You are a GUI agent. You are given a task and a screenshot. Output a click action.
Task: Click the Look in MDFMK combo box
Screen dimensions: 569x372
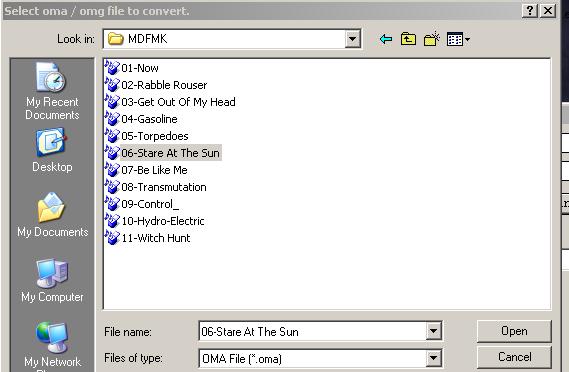click(232, 38)
